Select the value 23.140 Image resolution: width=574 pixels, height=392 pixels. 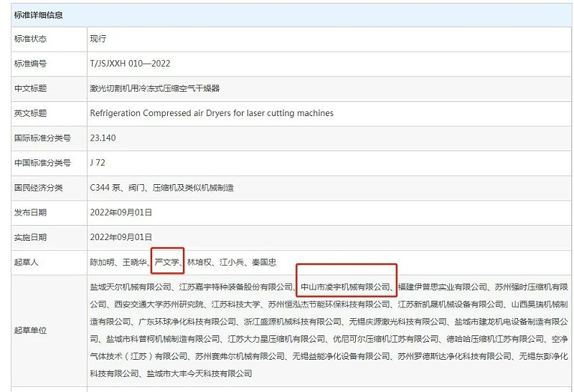pyautogui.click(x=103, y=138)
